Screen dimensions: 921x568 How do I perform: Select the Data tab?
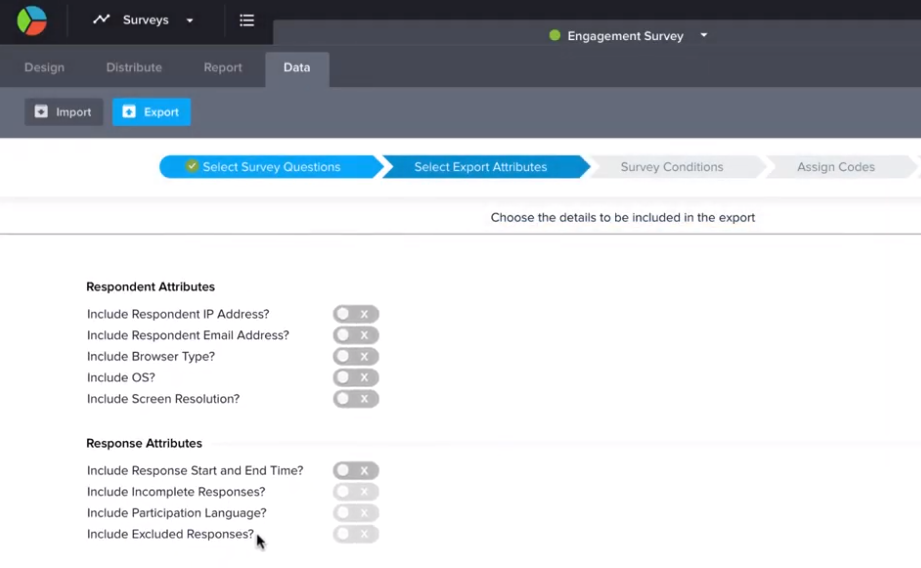click(x=297, y=69)
